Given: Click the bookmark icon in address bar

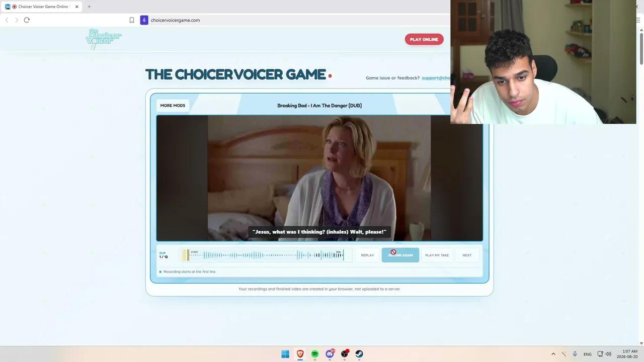Looking at the screenshot, I should [x=132, y=20].
